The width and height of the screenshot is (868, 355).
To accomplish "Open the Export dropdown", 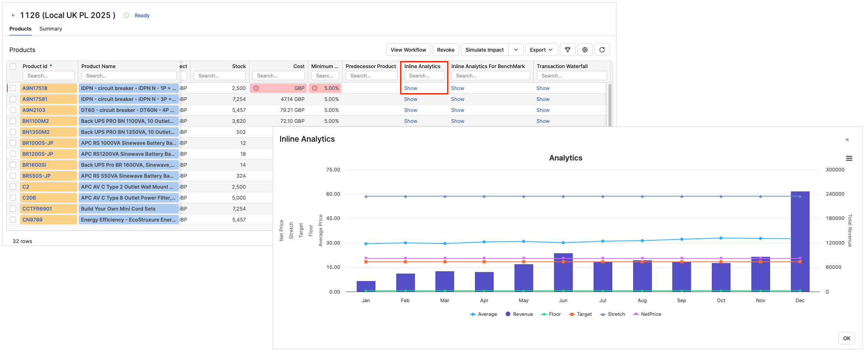I will [x=541, y=50].
